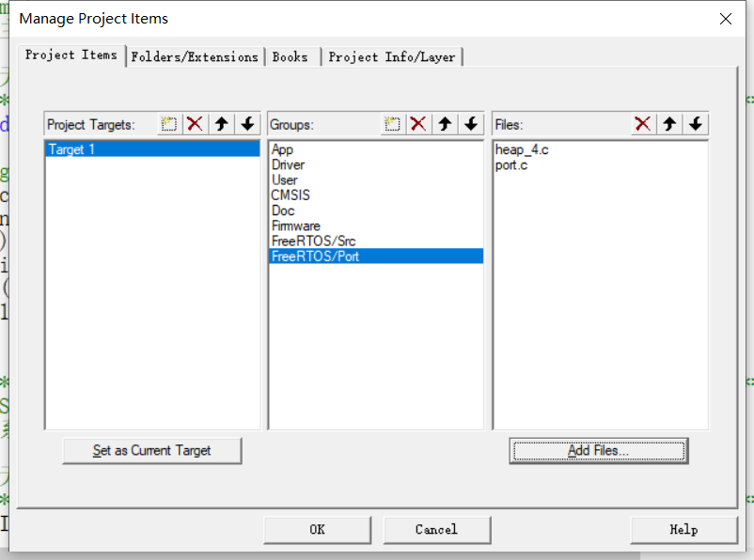754x560 pixels.
Task: Move file down in list
Action: click(696, 124)
